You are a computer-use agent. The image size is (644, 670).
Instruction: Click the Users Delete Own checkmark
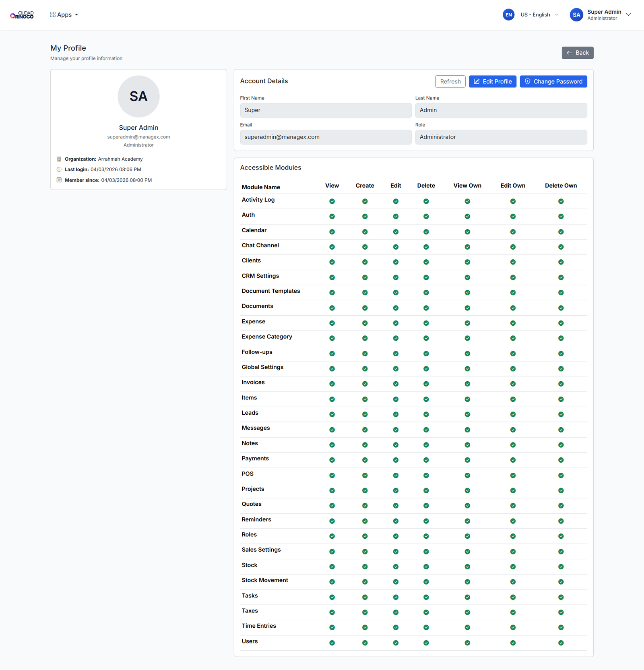[x=561, y=643]
